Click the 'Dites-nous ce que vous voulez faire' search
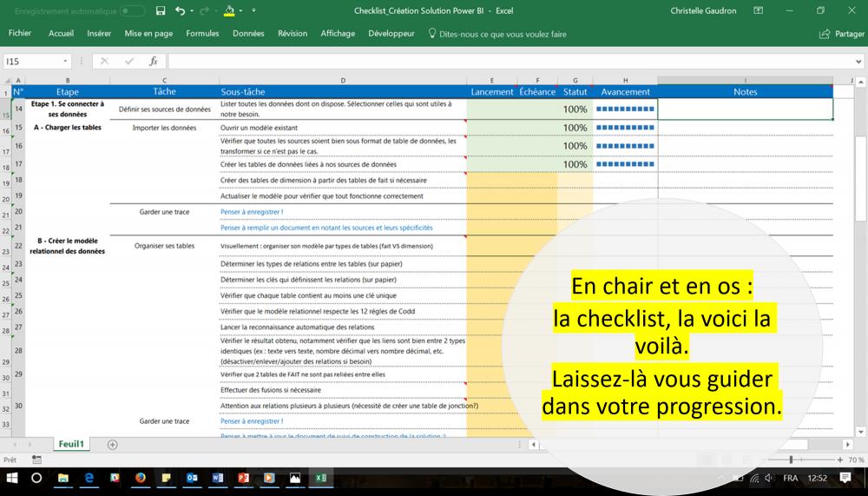Viewport: 868px width, 496px height. tap(497, 34)
